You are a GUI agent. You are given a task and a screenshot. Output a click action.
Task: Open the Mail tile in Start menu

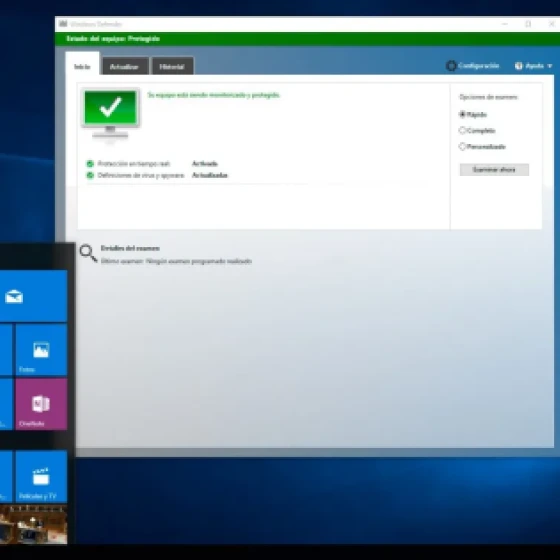[33, 296]
